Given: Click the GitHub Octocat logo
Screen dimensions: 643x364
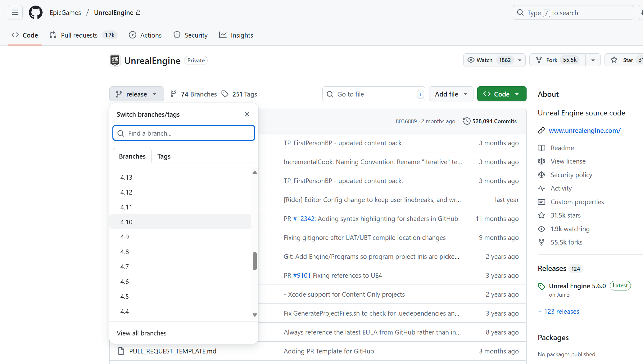Looking at the screenshot, I should click(36, 13).
